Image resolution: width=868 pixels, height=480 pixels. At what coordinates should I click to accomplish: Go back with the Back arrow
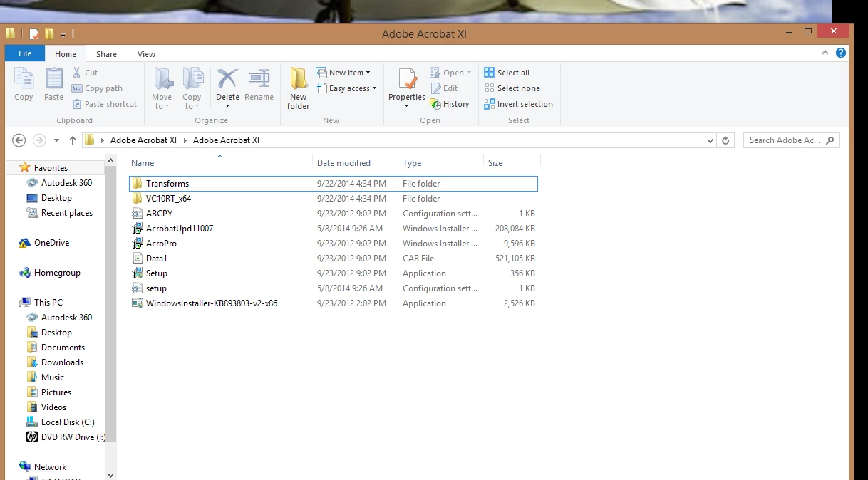tap(19, 140)
